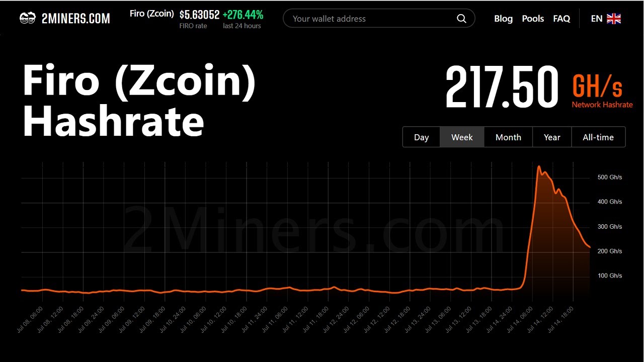The width and height of the screenshot is (644, 362).
Task: Click the UK flag language icon
Action: click(x=614, y=19)
